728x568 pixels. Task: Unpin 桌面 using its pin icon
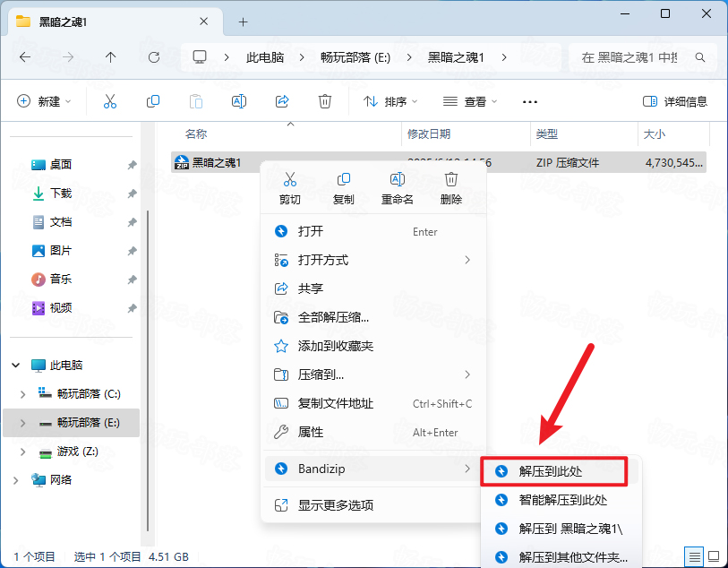point(132,165)
